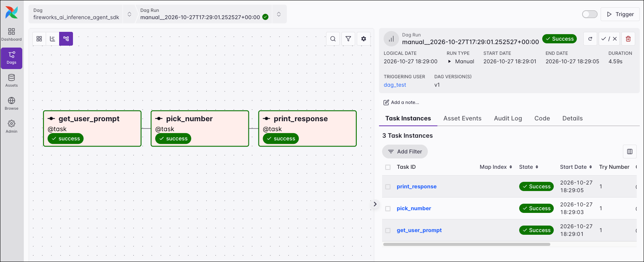Open graph settings gear icon
Screen dimensions: 644x262
364,39
